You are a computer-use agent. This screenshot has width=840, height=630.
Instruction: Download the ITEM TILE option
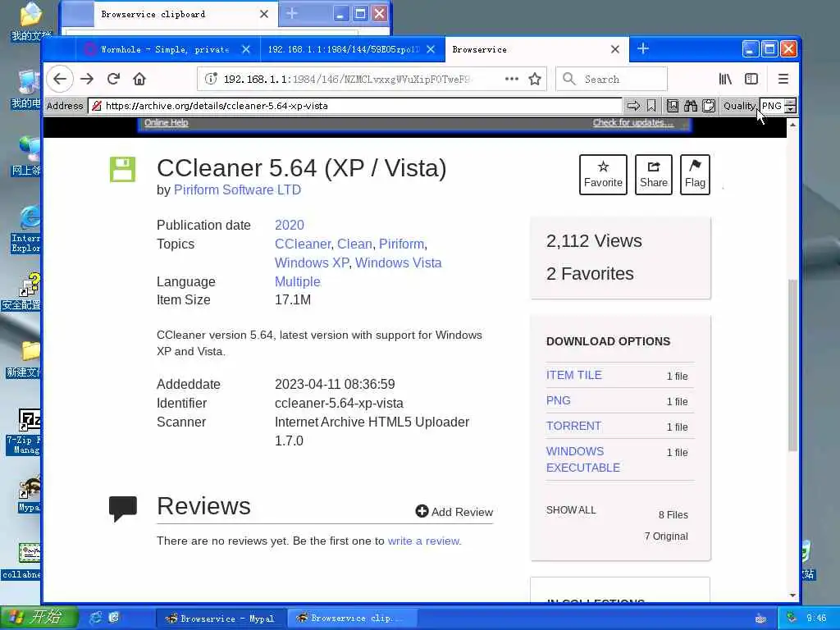(x=573, y=375)
